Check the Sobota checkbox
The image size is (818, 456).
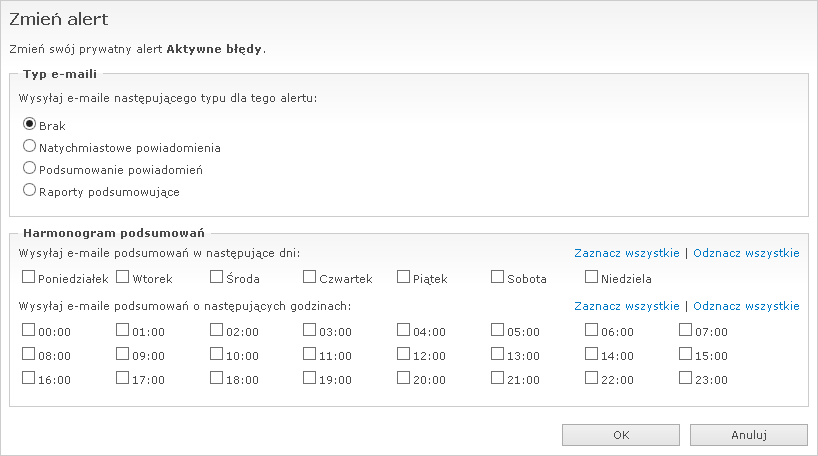pos(498,277)
